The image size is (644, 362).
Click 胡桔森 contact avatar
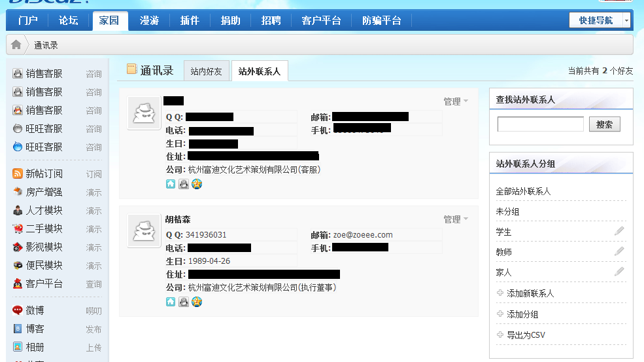pos(144,231)
